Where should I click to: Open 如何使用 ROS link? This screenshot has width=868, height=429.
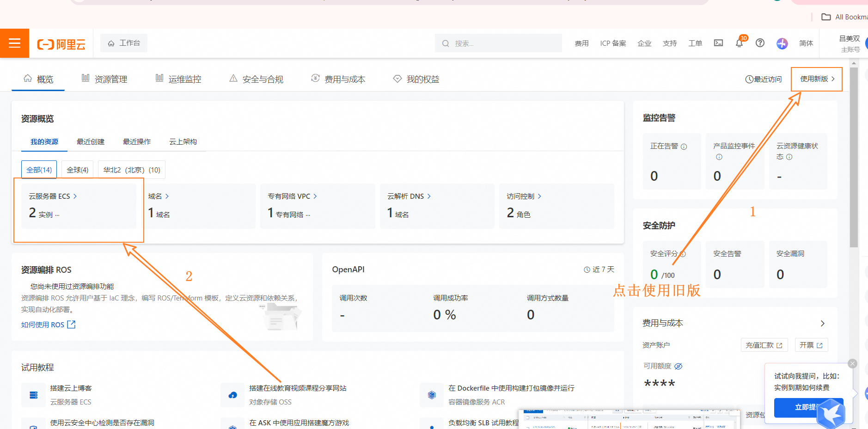click(48, 325)
